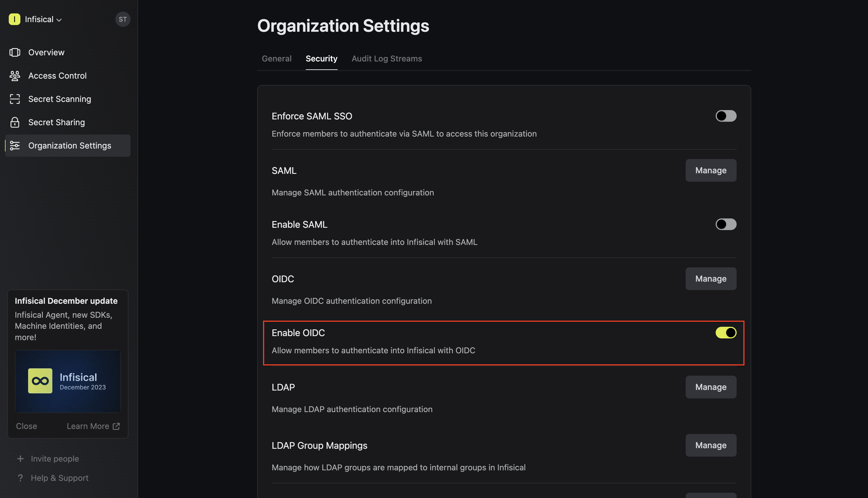Click the Infisical December update title
Viewport: 868px width, 498px height.
(x=66, y=301)
